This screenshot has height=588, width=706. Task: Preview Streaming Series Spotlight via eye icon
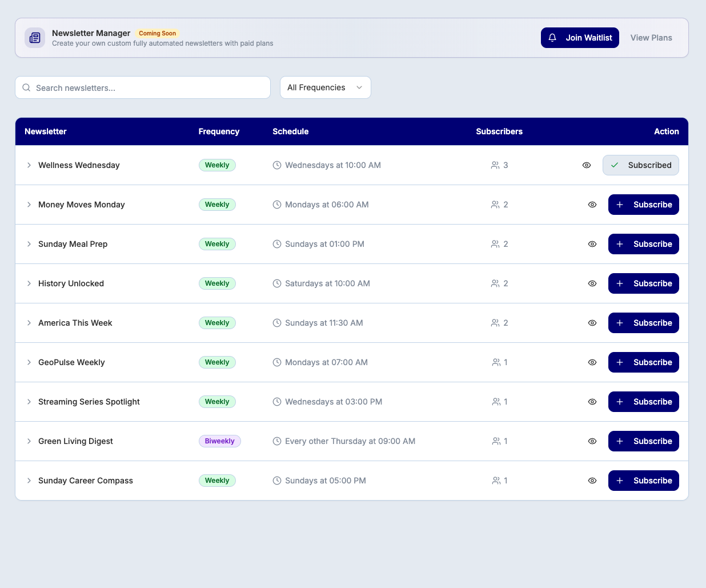[x=592, y=402]
